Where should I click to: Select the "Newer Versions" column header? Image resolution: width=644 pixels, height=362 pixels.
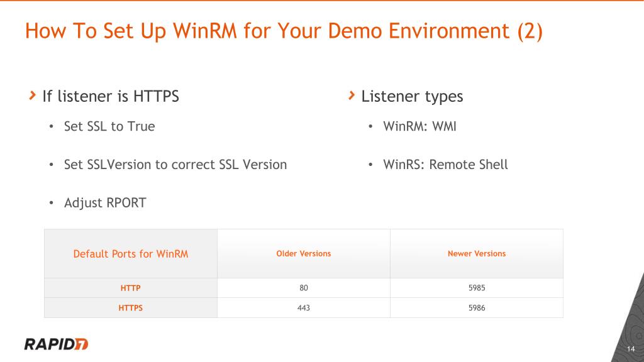click(477, 254)
